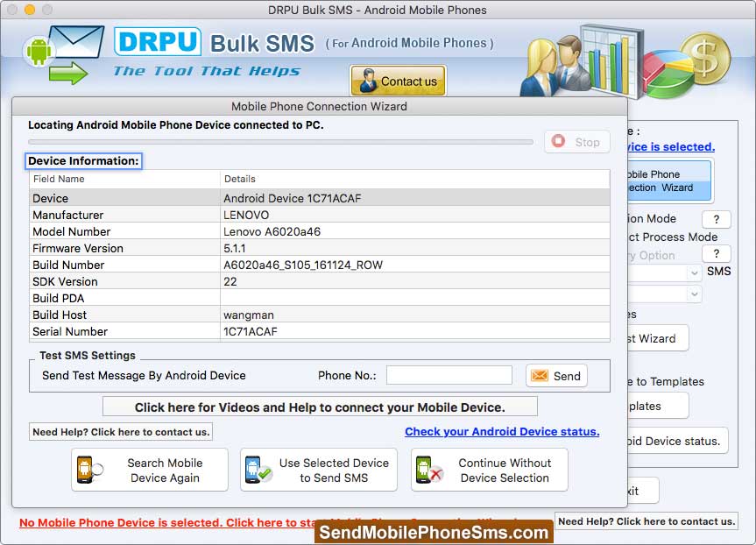Screen dimensions: 756x545
Task: Click the LENOVO manufacturer value
Action: 246,215
